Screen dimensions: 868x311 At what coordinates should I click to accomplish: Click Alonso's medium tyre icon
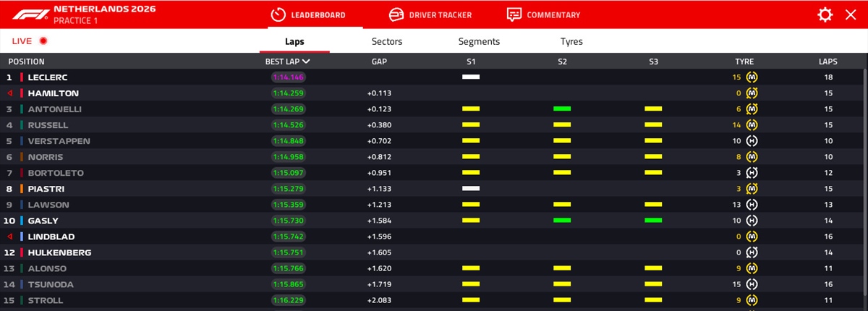pos(752,268)
